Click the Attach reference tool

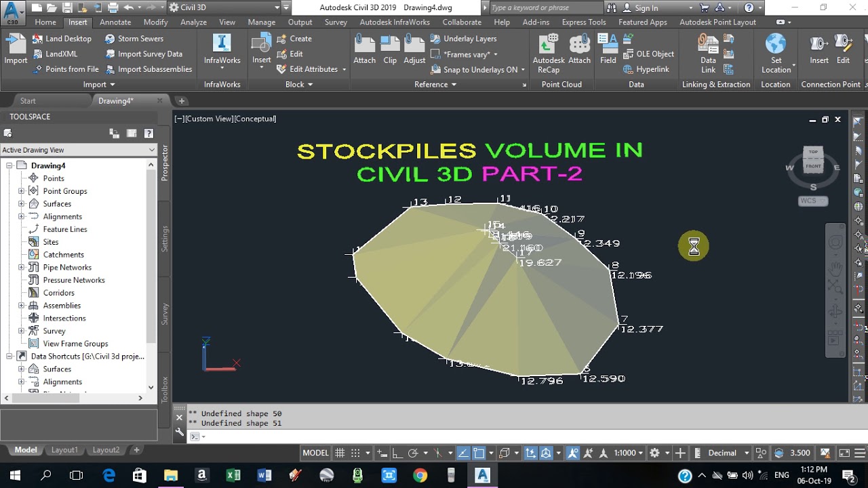click(364, 49)
